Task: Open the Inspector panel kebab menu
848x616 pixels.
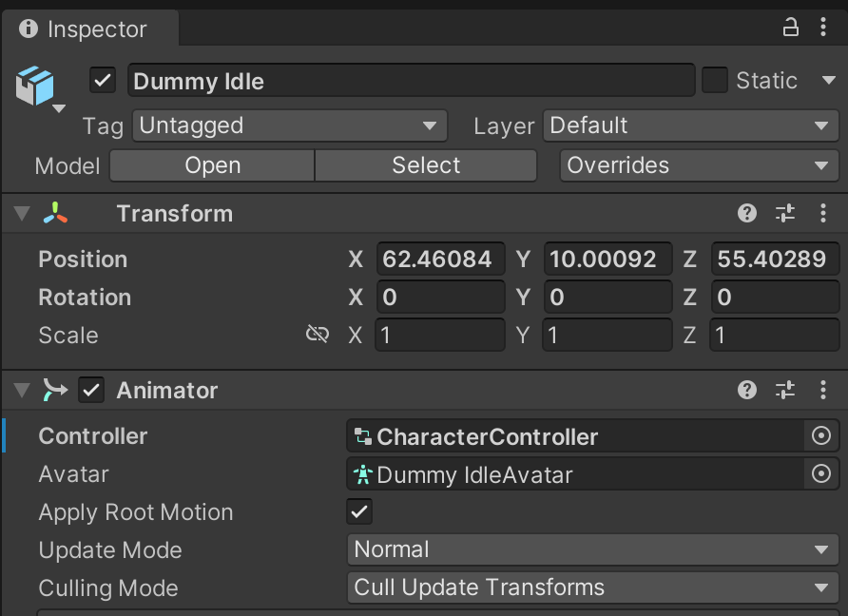Action: click(x=823, y=28)
